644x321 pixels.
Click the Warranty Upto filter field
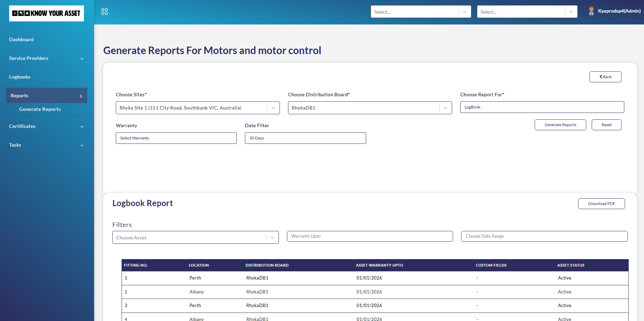click(370, 236)
